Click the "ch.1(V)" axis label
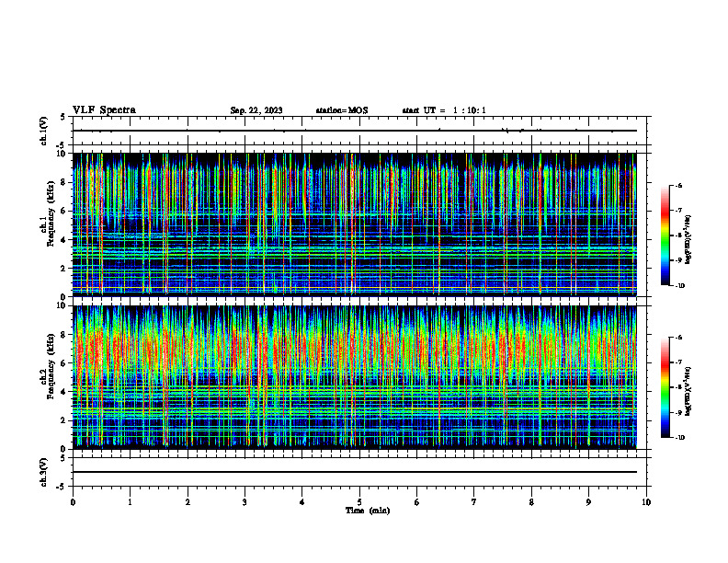 pos(44,131)
